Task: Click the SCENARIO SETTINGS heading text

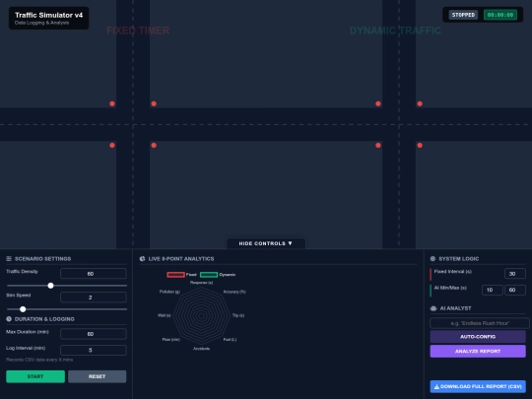Action: (x=42, y=259)
